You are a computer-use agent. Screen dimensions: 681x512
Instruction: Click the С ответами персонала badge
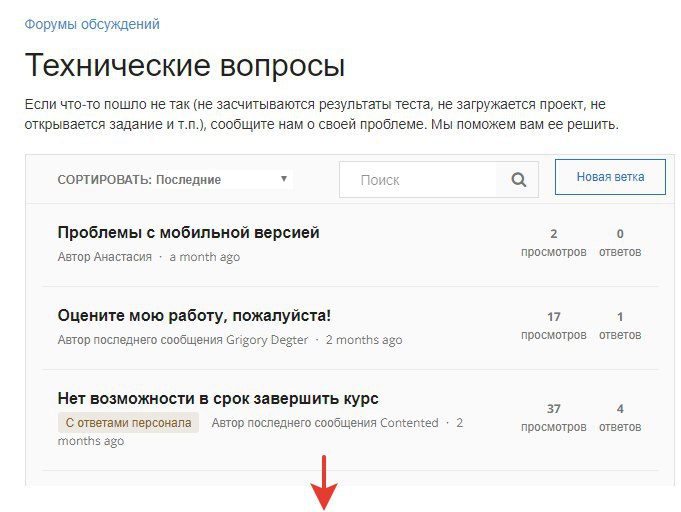coord(128,423)
